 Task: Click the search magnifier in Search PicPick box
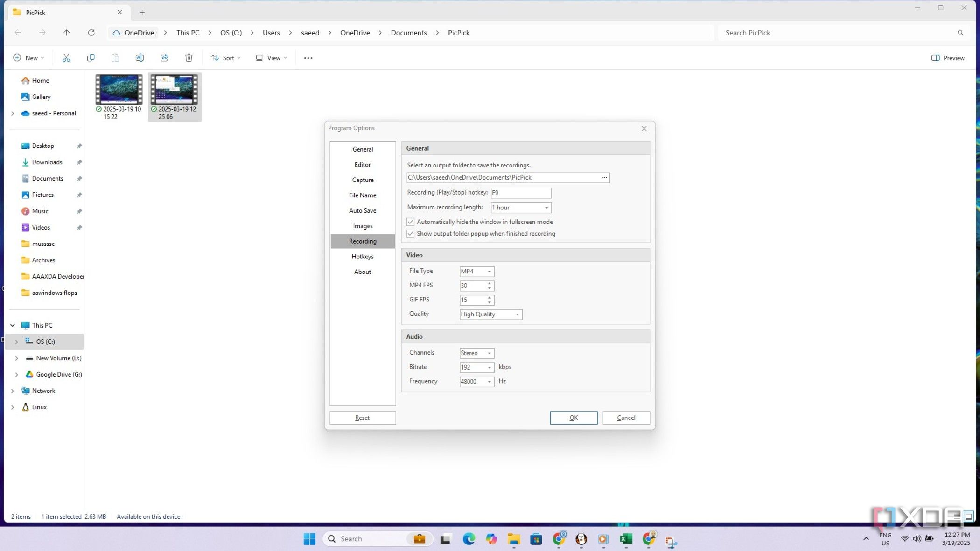pyautogui.click(x=960, y=33)
